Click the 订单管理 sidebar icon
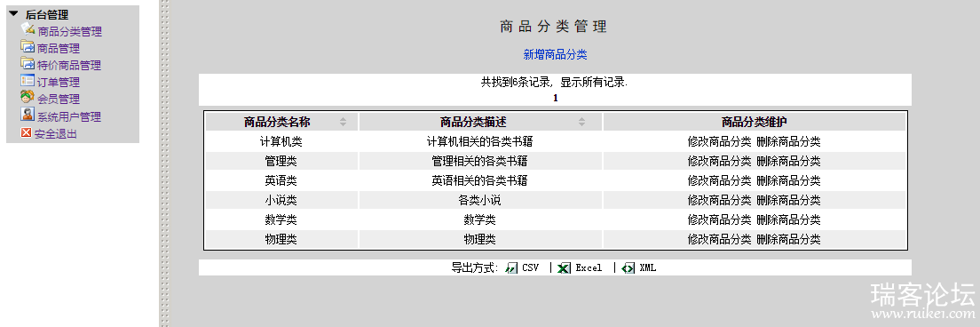 (x=28, y=81)
